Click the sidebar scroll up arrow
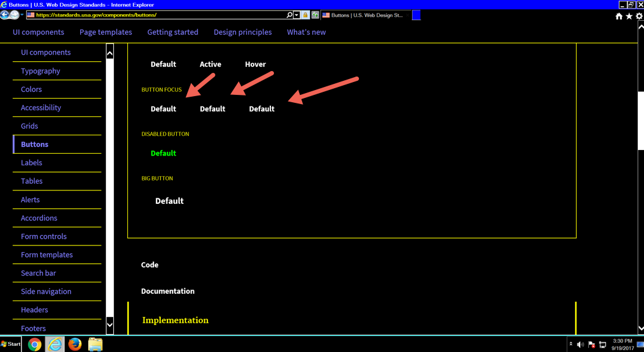The image size is (644, 352). pos(109,53)
